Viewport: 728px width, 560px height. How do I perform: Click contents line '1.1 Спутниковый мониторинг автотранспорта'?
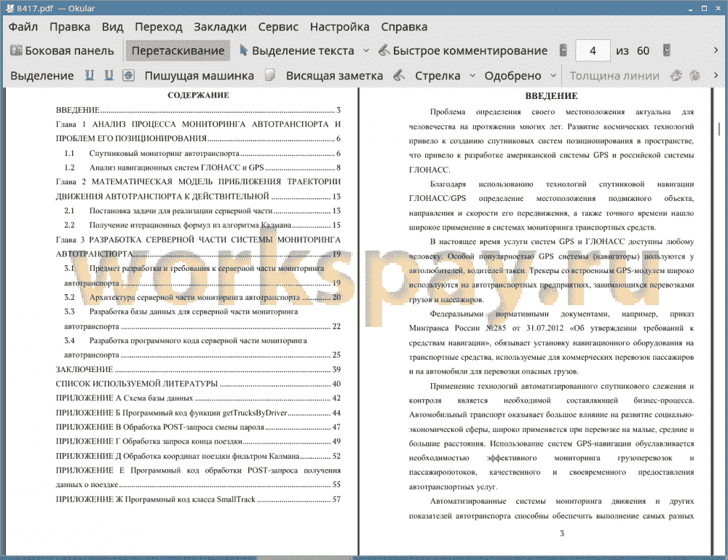point(202,153)
